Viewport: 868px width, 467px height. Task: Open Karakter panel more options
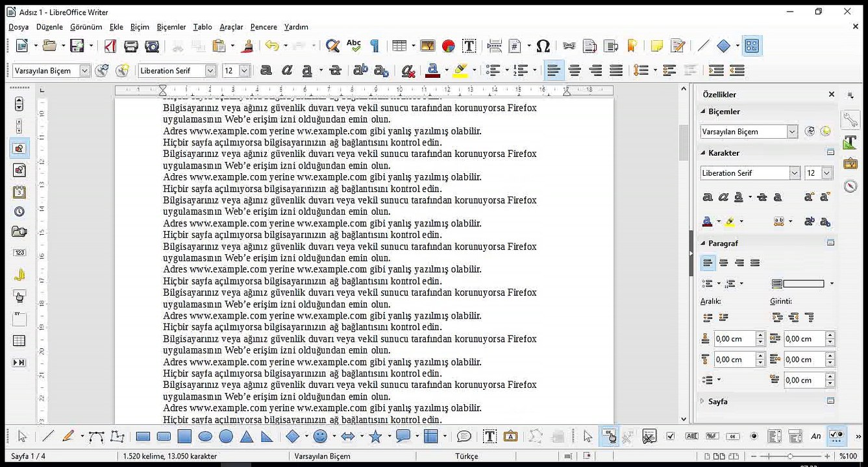tap(830, 152)
